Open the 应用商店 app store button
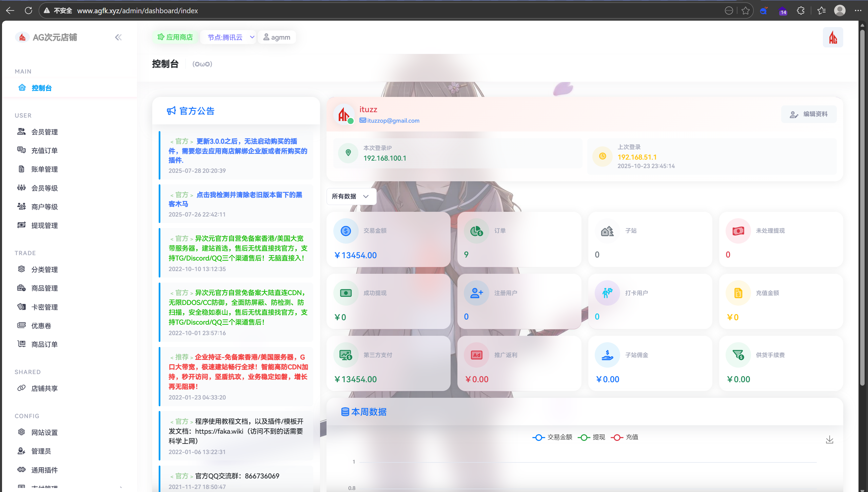 click(175, 37)
